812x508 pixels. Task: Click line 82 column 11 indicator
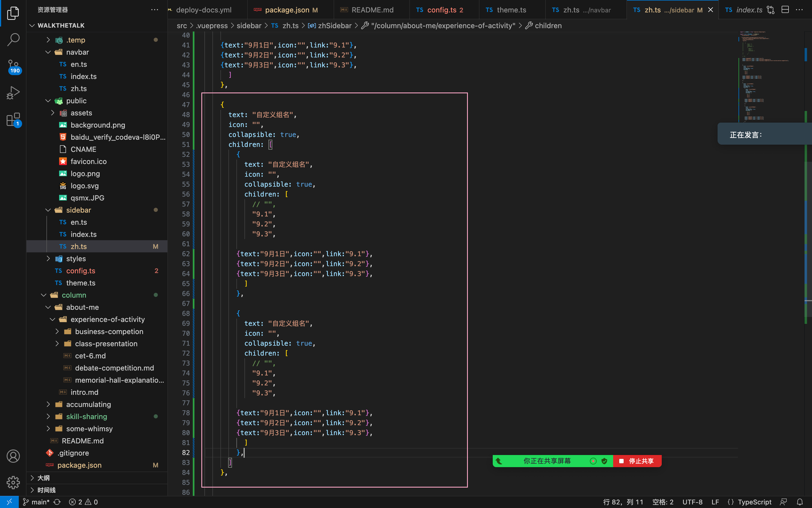pos(623,502)
